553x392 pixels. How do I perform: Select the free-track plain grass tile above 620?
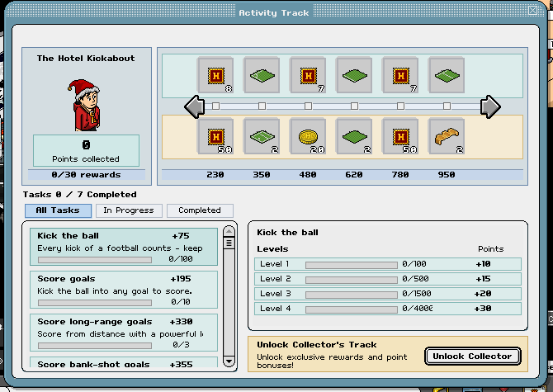(x=354, y=75)
